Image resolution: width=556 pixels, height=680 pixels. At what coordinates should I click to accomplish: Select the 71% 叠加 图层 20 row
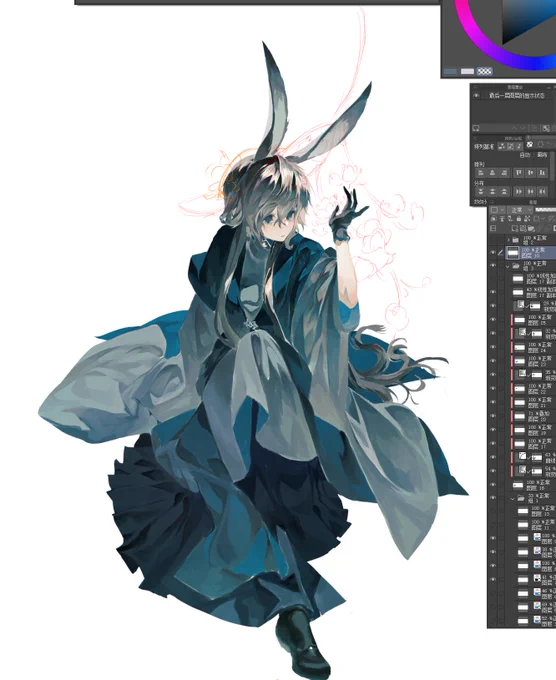pyautogui.click(x=533, y=416)
